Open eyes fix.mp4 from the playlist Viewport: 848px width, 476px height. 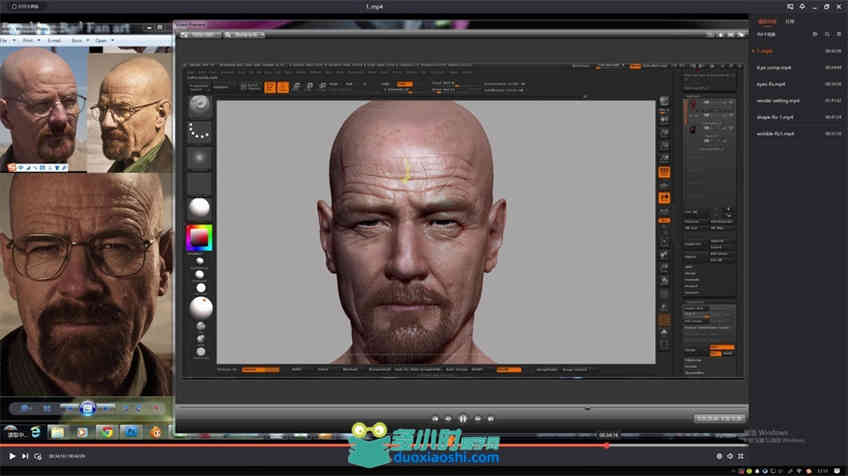(771, 84)
